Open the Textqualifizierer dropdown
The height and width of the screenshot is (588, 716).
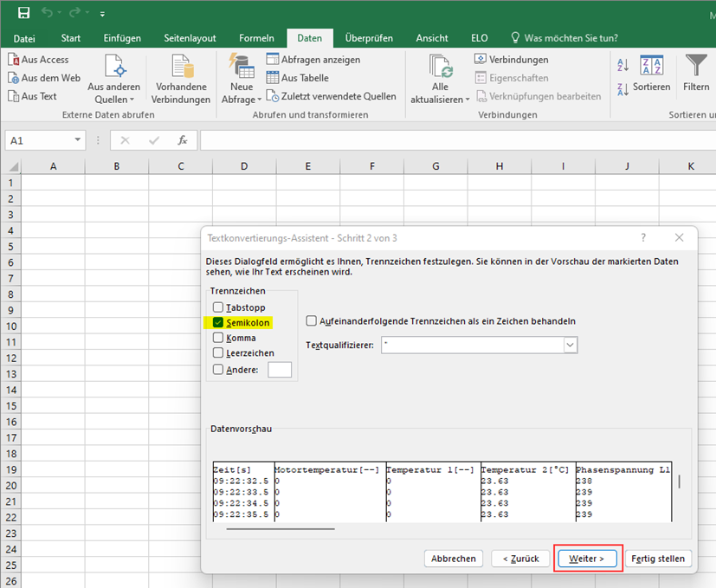pos(570,345)
